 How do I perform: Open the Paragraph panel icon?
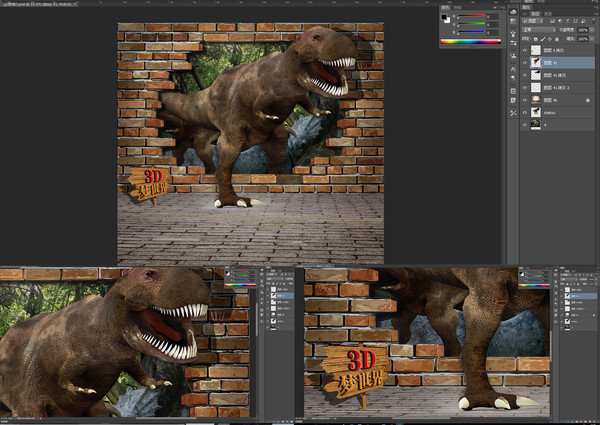513,78
